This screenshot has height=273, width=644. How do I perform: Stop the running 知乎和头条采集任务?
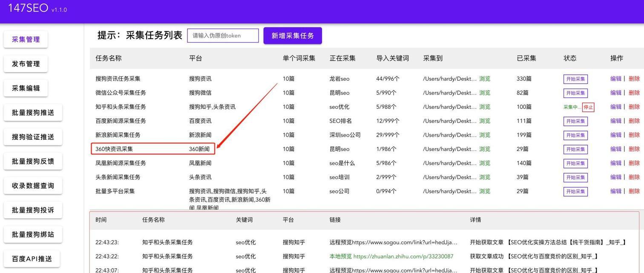(x=588, y=107)
